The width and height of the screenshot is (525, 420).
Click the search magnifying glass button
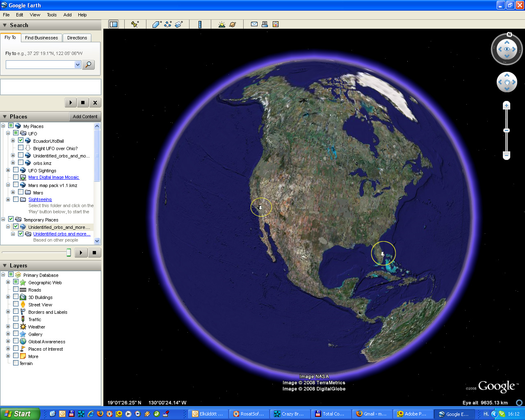coord(89,65)
